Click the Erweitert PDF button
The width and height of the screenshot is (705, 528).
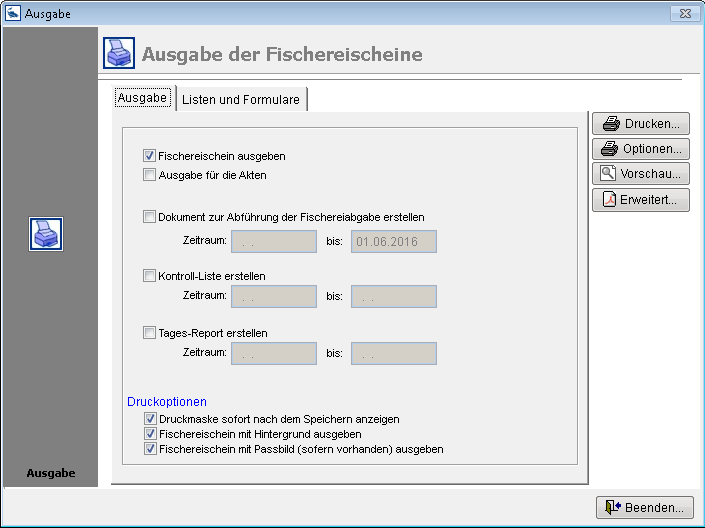pyautogui.click(x=641, y=200)
